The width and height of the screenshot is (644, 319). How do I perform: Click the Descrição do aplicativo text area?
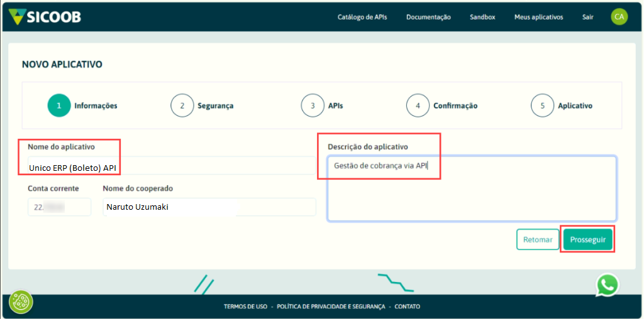tap(472, 188)
